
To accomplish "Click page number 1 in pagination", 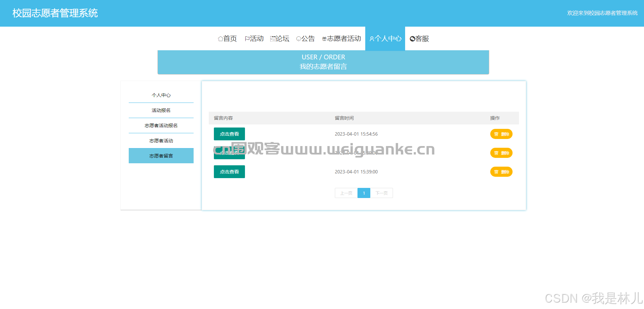I will 364,193.
